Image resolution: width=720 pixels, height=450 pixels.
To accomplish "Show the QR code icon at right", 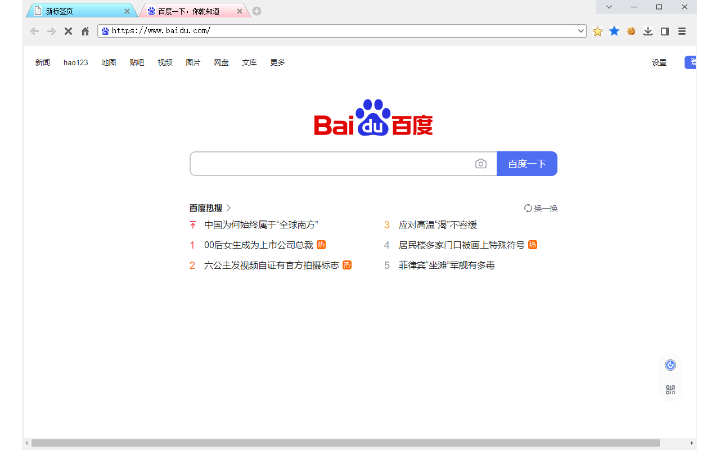I will pos(670,389).
